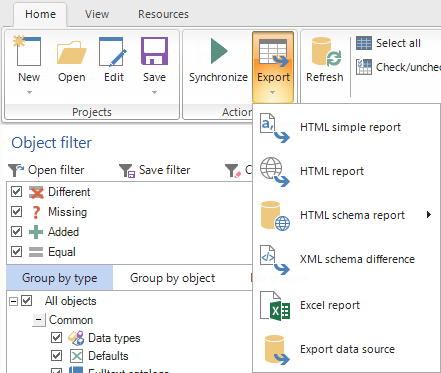Collapse the All objects tree node
The width and height of the screenshot is (441, 373).
click(x=13, y=302)
